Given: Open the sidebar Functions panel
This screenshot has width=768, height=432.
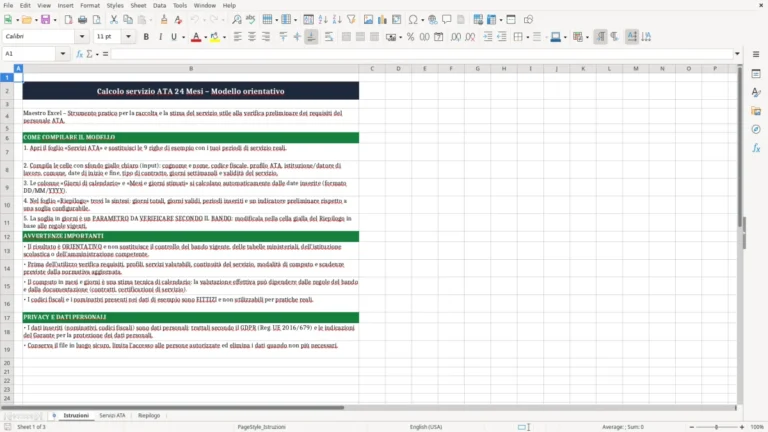Looking at the screenshot, I should (x=756, y=148).
